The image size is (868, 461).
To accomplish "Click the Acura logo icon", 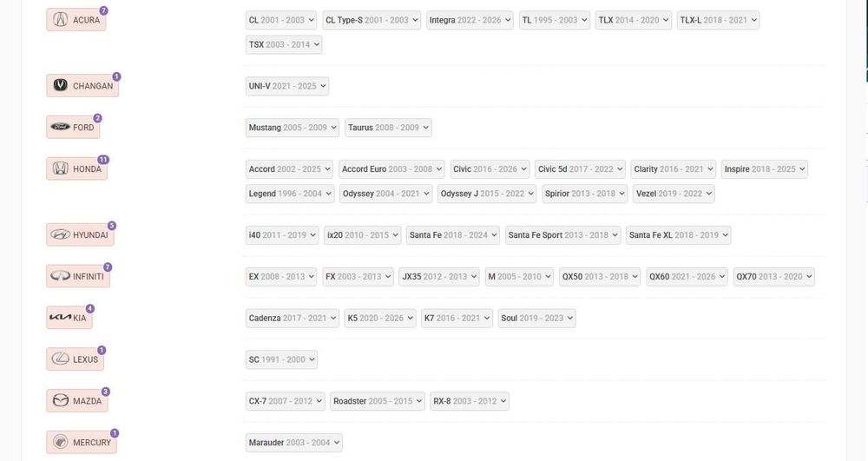I will pyautogui.click(x=61, y=19).
